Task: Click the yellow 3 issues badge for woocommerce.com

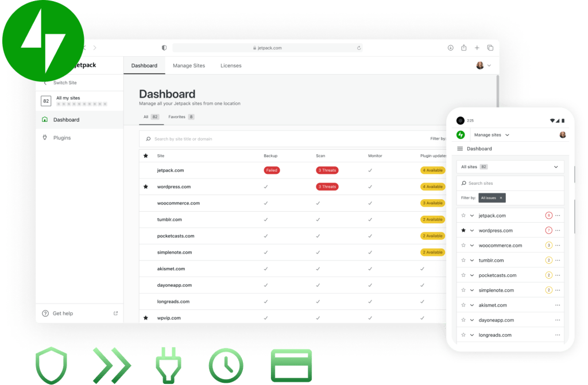Action: pos(548,246)
